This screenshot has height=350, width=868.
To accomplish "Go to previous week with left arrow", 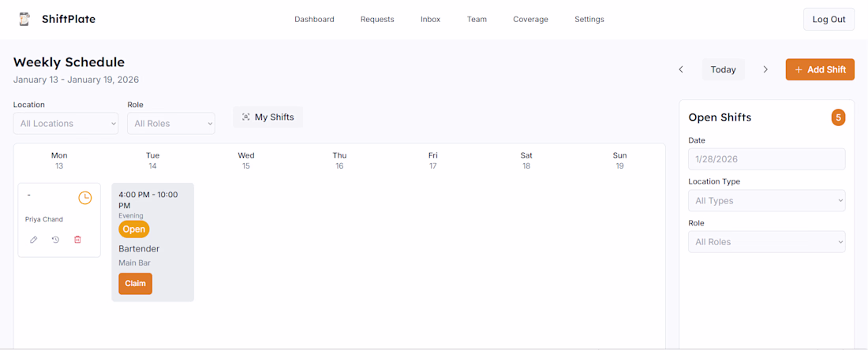I will 681,69.
